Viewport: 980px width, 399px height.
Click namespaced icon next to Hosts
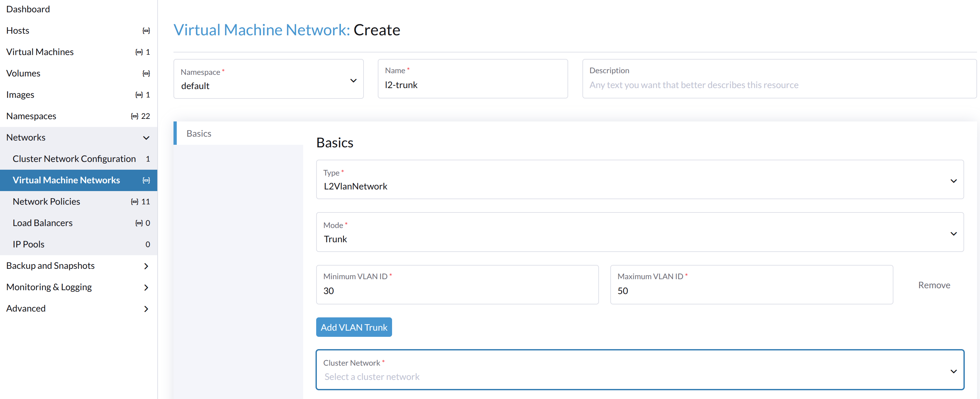click(x=146, y=31)
